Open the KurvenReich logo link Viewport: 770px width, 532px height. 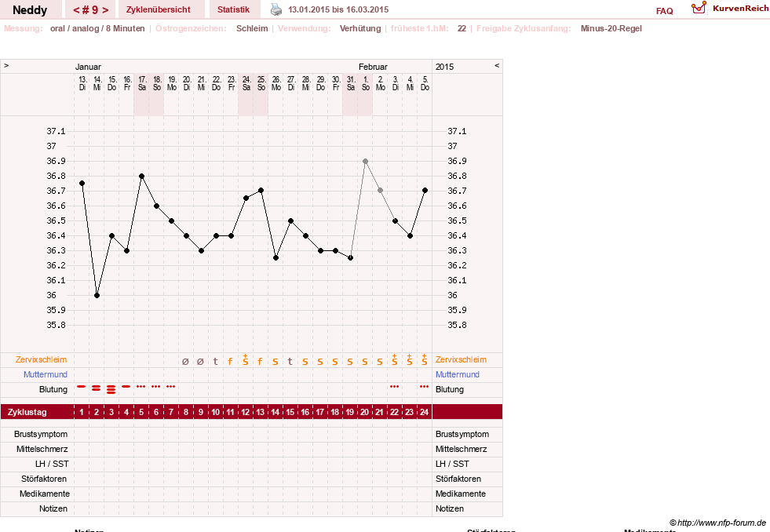730,8
